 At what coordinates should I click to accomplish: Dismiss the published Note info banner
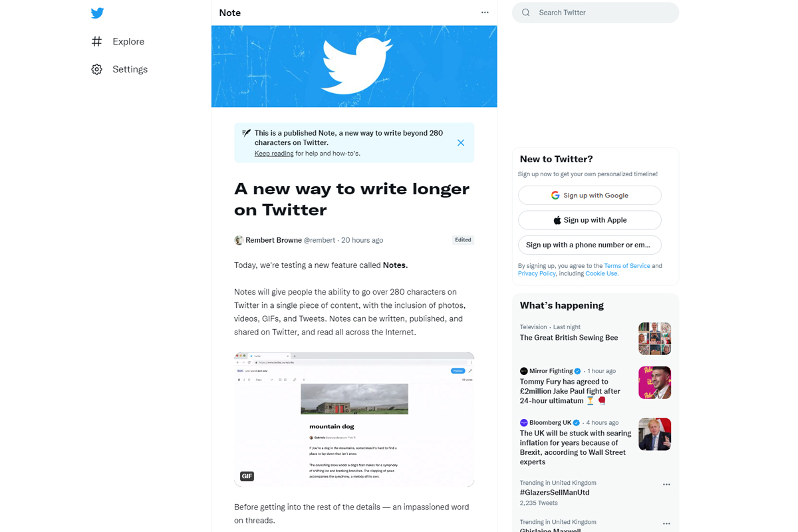click(461, 143)
